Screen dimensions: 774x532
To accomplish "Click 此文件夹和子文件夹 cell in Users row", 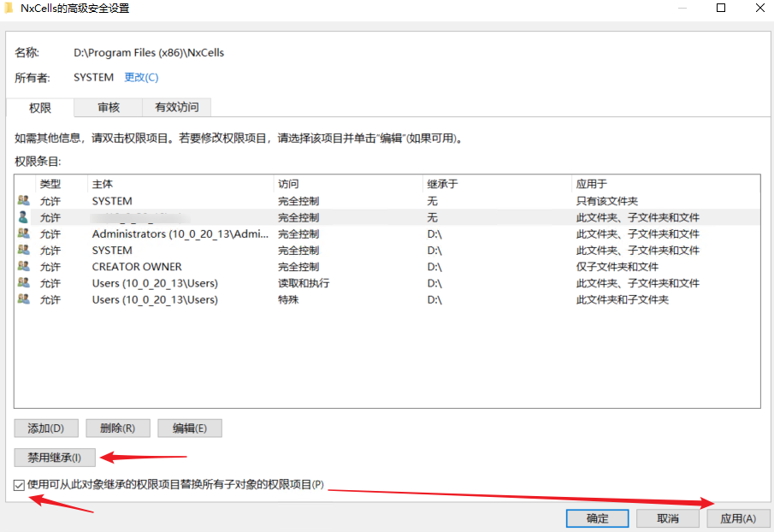I will [x=622, y=299].
